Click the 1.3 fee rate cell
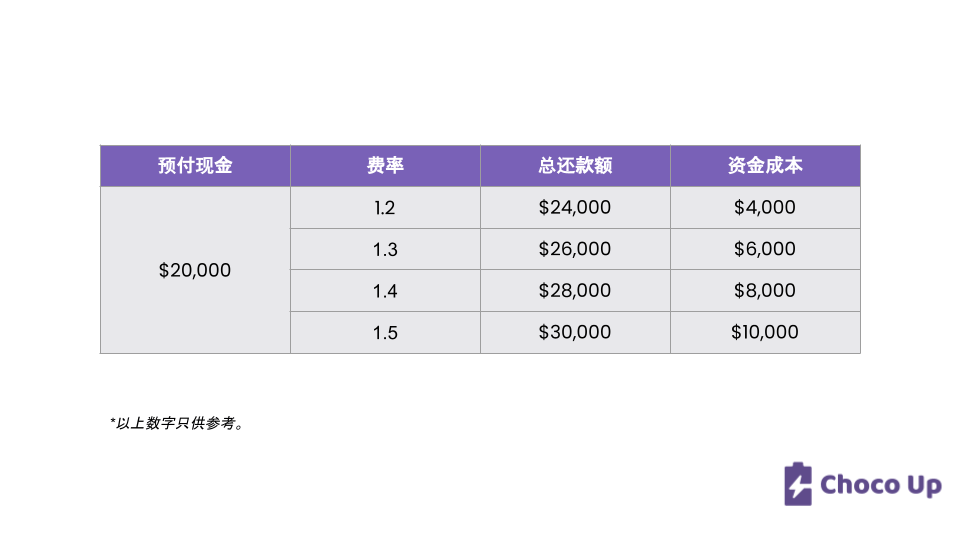The image size is (960, 540). [385, 249]
